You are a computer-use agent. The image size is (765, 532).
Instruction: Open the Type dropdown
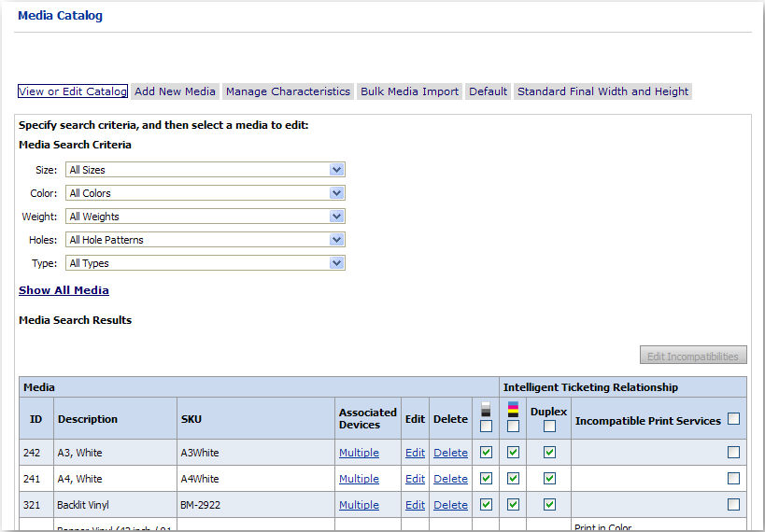(x=205, y=263)
